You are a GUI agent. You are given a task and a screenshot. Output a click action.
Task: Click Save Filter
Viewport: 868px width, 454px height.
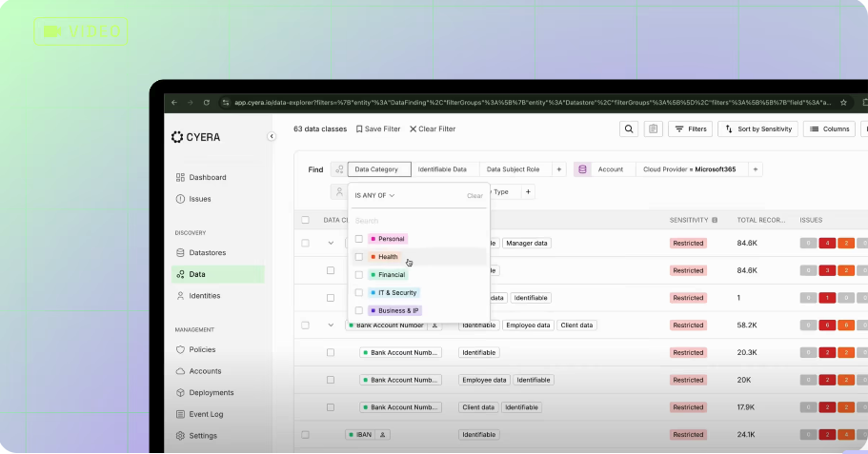point(378,128)
